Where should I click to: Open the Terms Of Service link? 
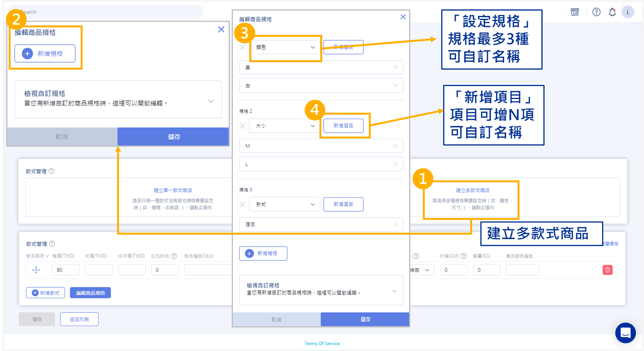pos(322,344)
